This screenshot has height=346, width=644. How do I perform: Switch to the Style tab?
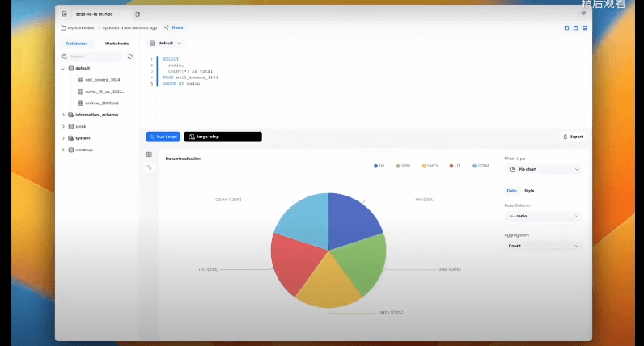tap(529, 191)
